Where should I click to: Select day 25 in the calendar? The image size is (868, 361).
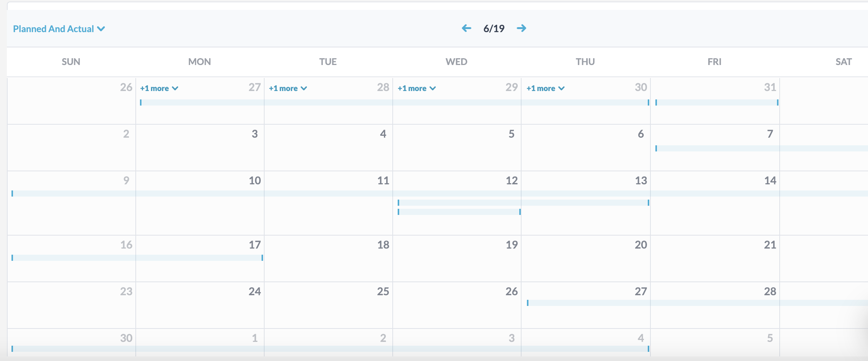point(383,291)
